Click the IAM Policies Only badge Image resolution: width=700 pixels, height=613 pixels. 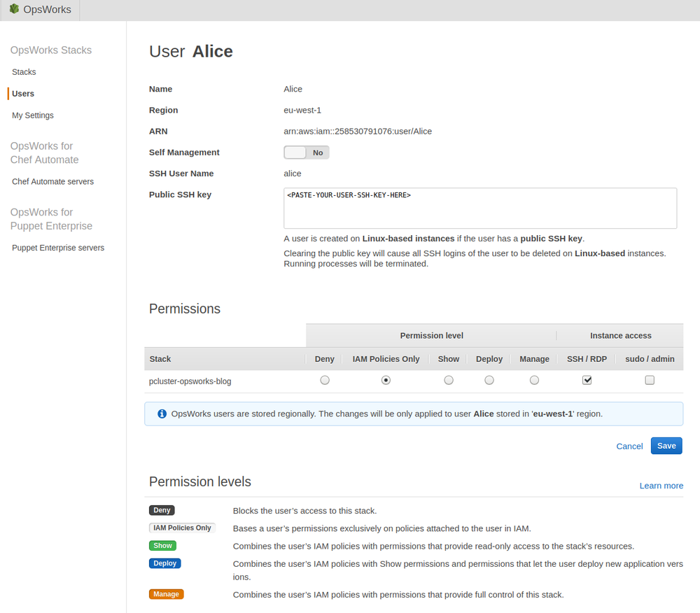(x=182, y=528)
